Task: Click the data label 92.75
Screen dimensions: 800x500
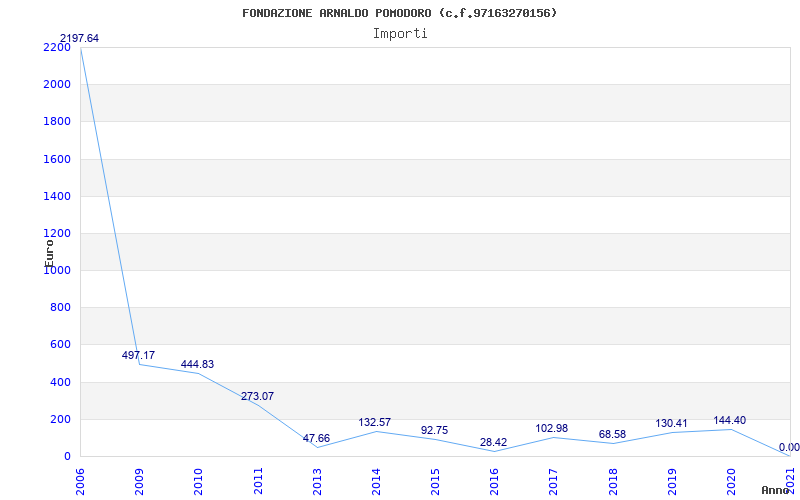Action: click(x=434, y=430)
